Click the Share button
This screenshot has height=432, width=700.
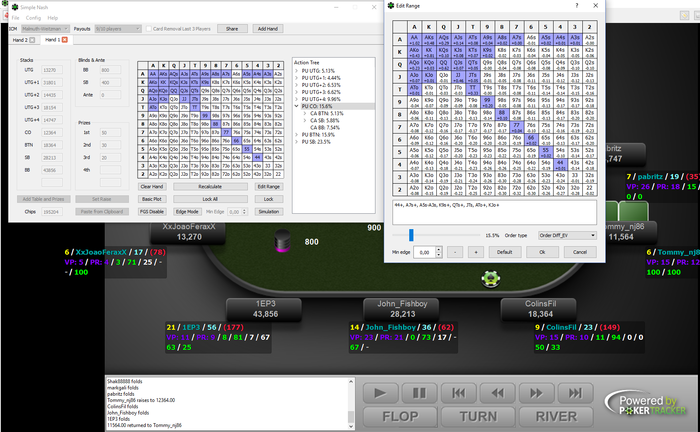[x=232, y=29]
